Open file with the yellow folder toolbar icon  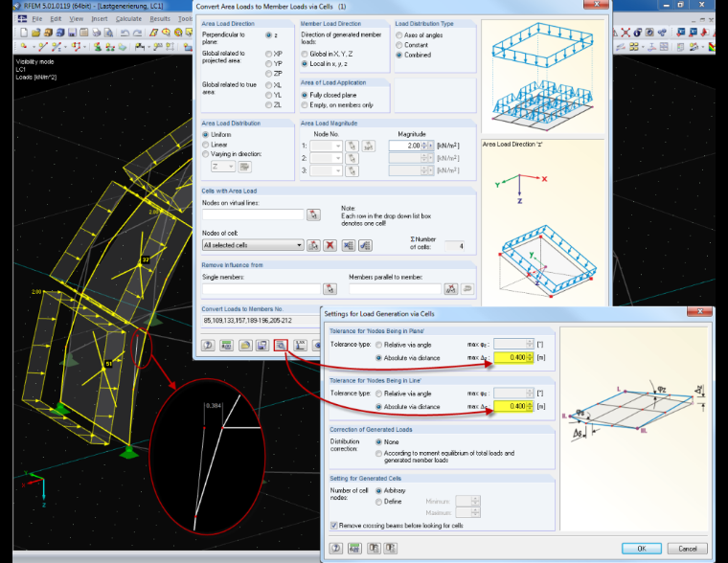click(35, 33)
